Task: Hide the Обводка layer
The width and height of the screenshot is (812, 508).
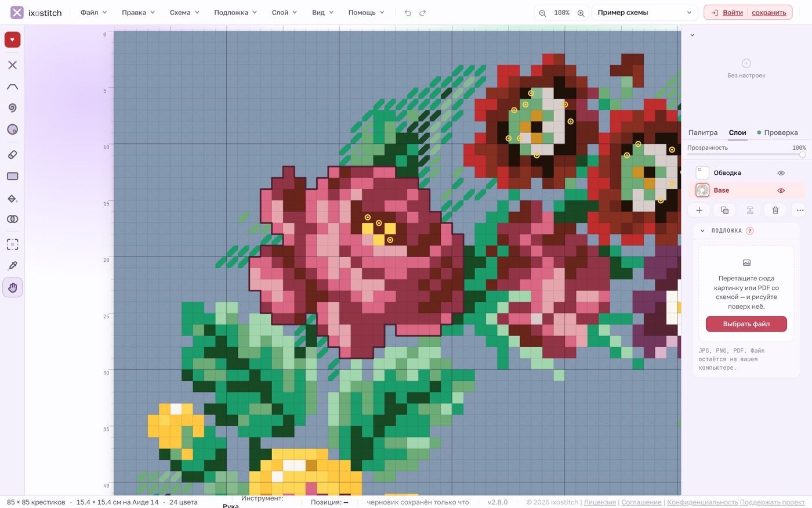Action: (781, 173)
